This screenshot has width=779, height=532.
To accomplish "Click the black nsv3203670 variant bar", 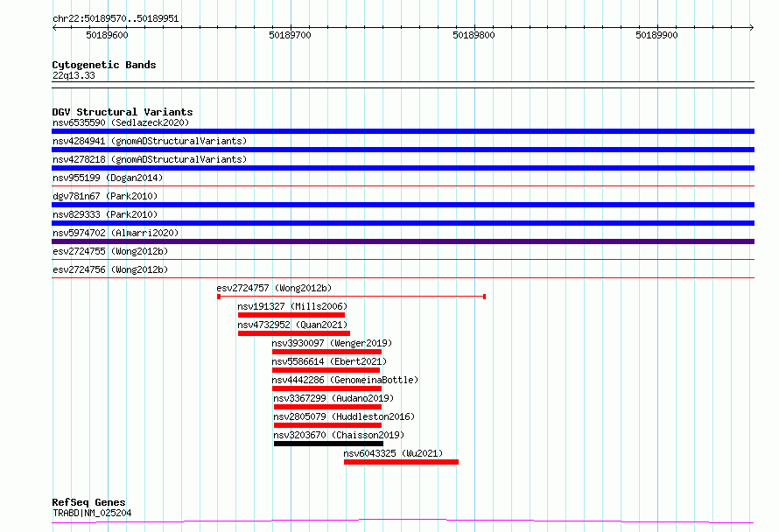I will click(328, 444).
